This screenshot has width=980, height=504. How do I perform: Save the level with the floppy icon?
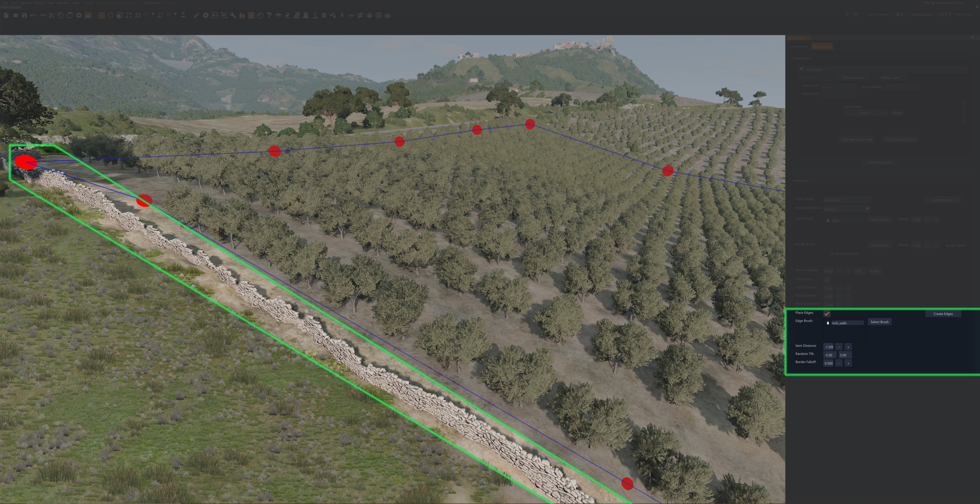24,15
